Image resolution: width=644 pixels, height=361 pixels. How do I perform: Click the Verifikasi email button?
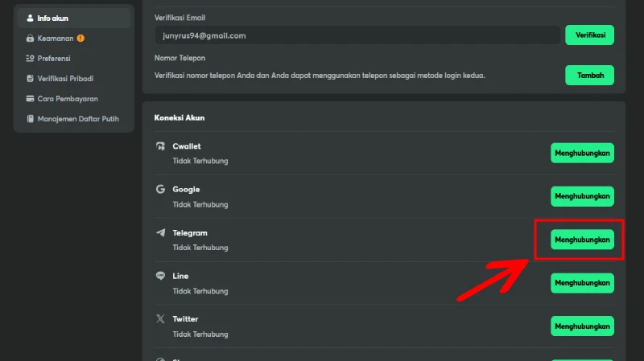pyautogui.click(x=590, y=35)
